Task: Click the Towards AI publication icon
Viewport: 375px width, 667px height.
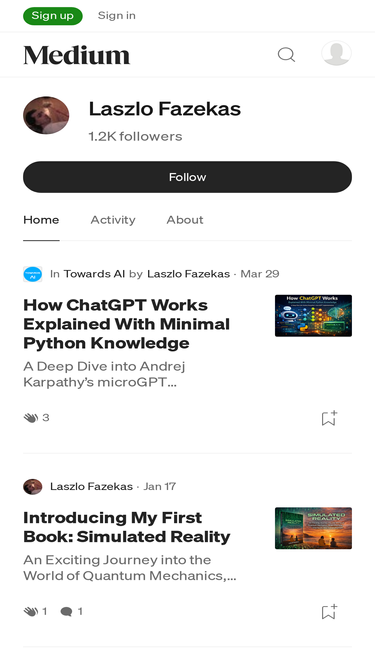Action: (33, 274)
